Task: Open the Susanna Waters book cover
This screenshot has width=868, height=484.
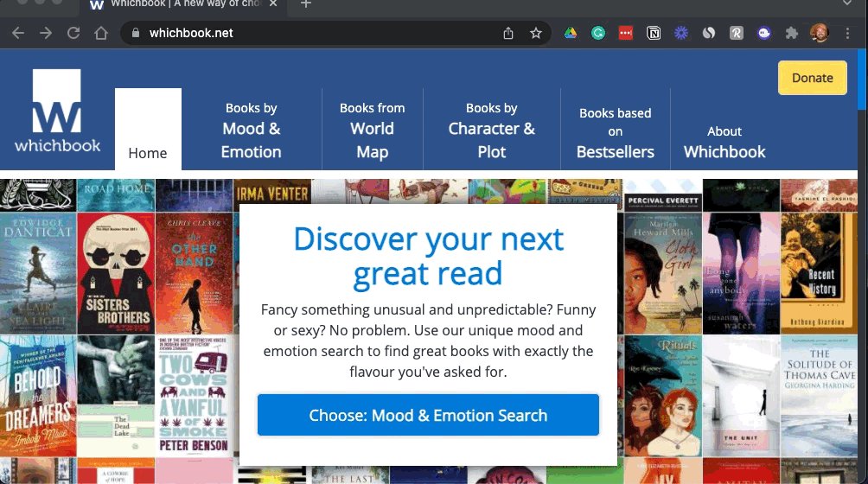Action: (741, 273)
